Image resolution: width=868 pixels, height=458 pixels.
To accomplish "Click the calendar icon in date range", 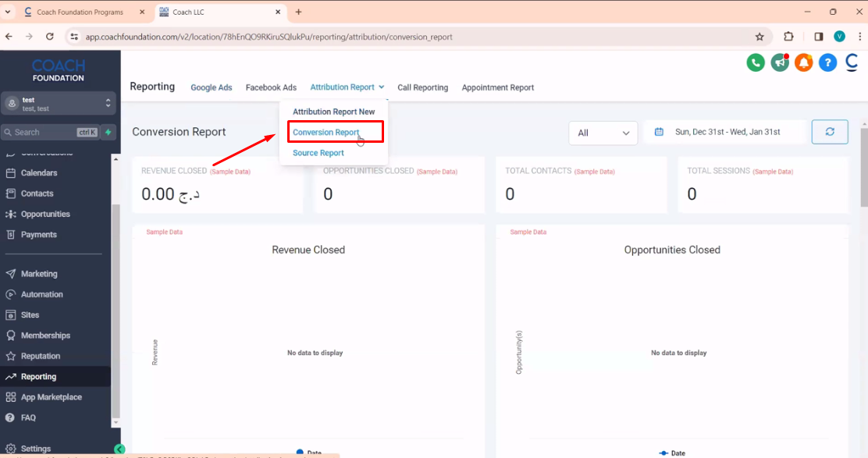I will (659, 132).
